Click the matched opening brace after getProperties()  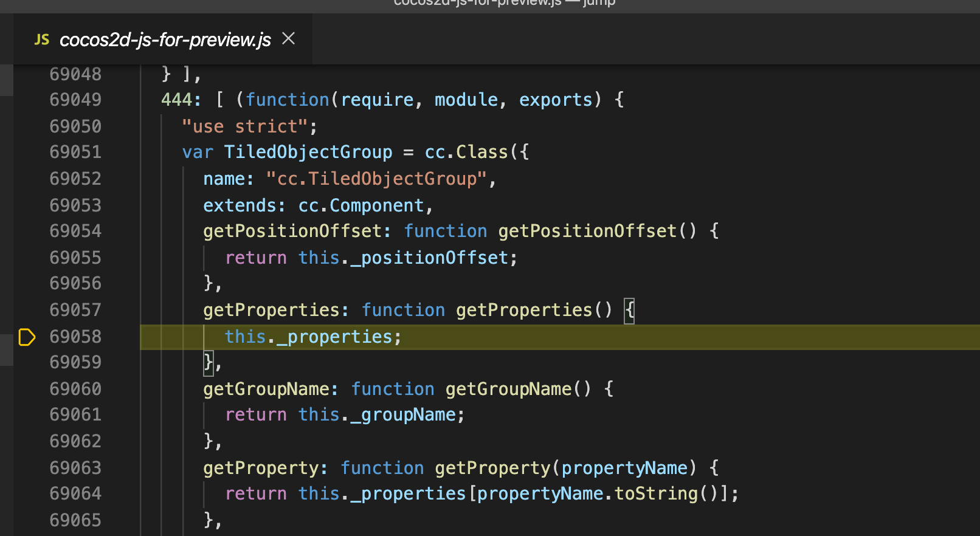630,311
